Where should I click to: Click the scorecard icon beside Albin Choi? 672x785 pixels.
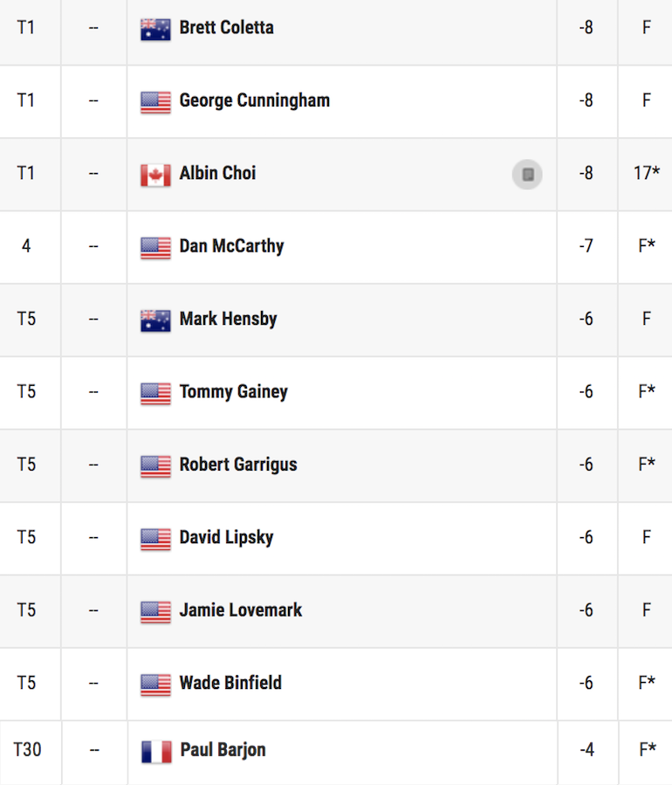pyautogui.click(x=527, y=175)
